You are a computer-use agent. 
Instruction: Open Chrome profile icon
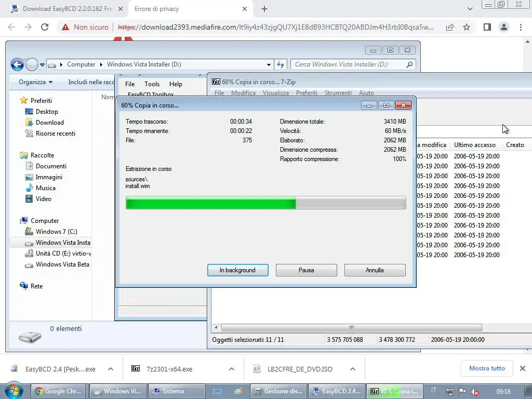point(504,27)
